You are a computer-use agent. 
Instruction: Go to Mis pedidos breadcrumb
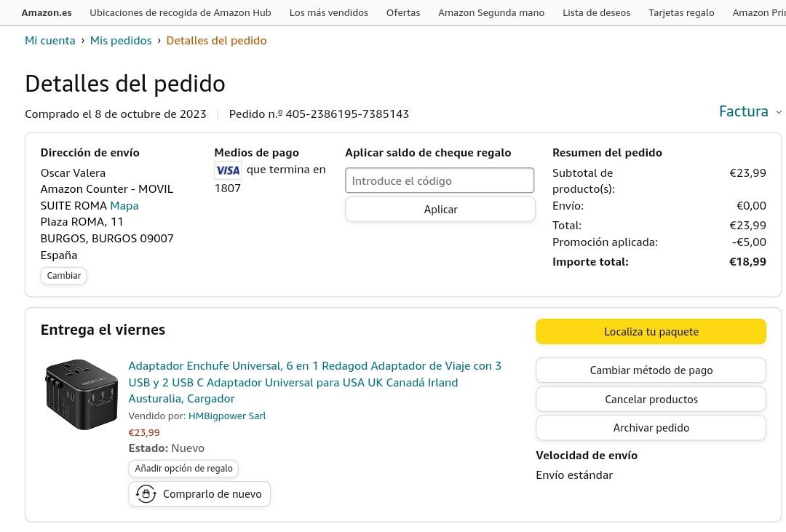(121, 41)
